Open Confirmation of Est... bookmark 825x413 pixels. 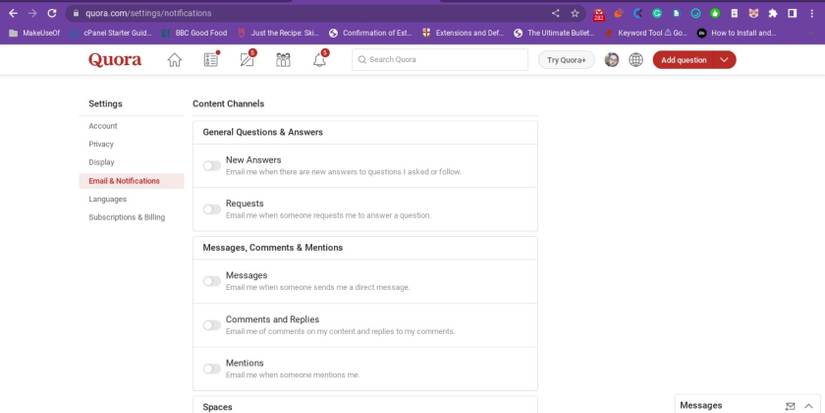tap(370, 33)
